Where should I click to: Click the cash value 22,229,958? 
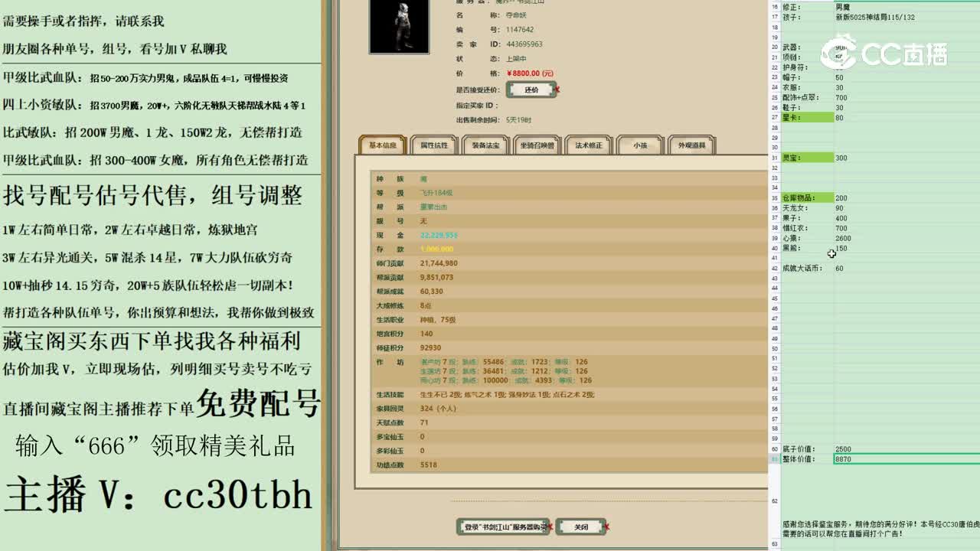pos(439,235)
